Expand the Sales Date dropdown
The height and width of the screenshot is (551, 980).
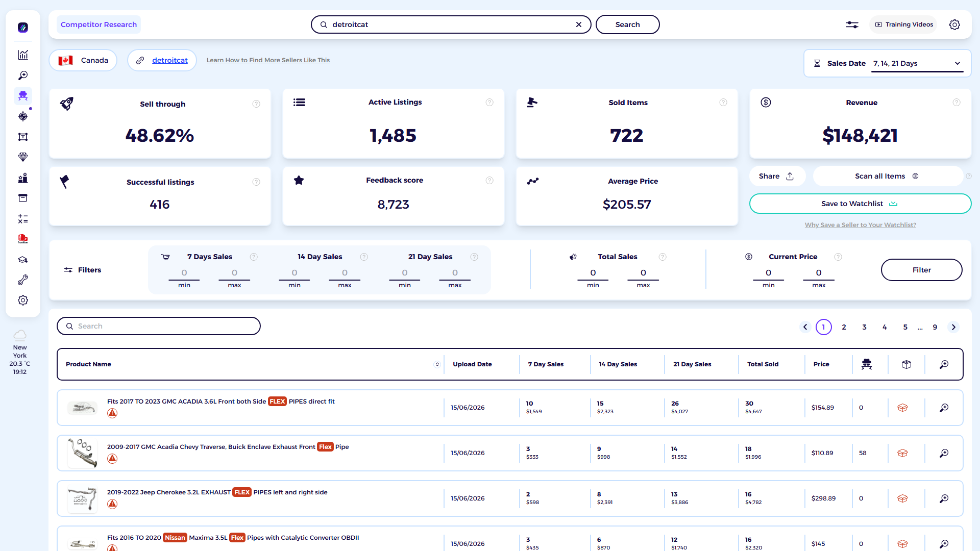tap(917, 63)
